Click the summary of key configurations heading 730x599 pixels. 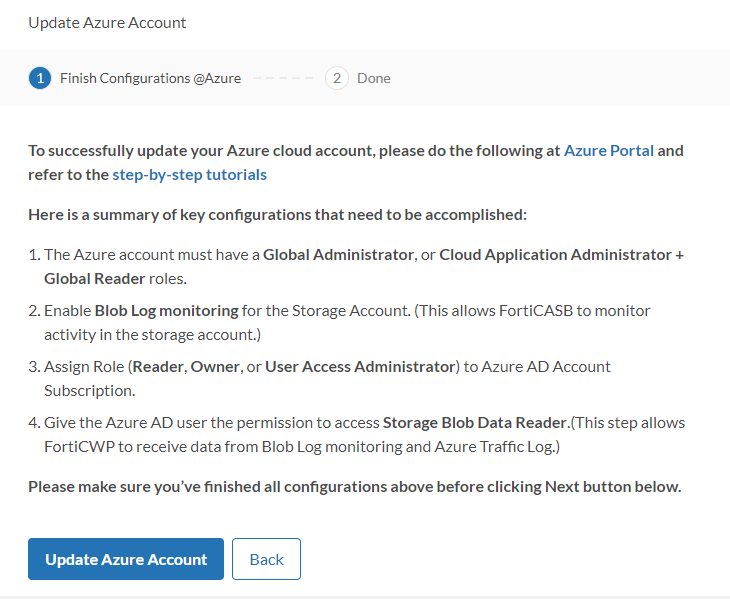click(x=277, y=214)
